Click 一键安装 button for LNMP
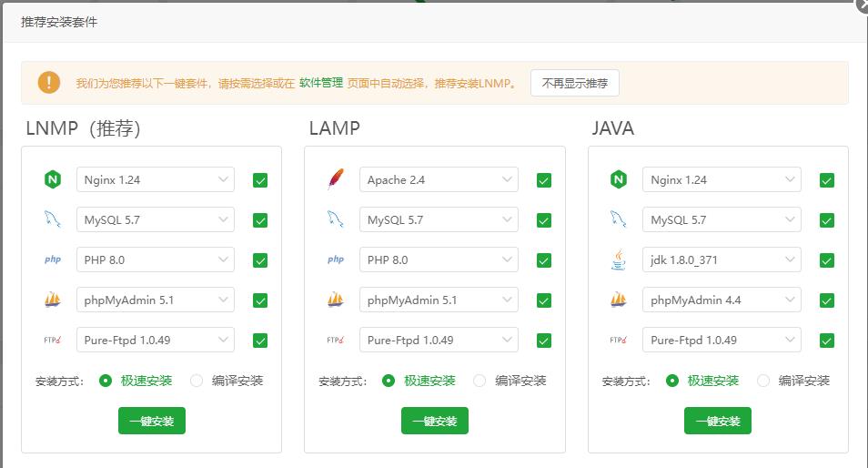Screen dimensions: 868x468 click(x=152, y=421)
